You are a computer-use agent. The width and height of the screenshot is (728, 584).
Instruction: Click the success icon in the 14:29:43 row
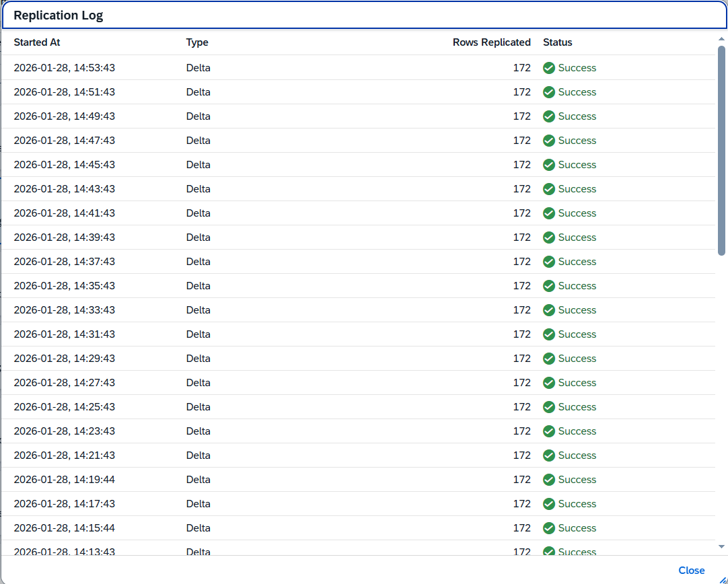[x=549, y=359]
